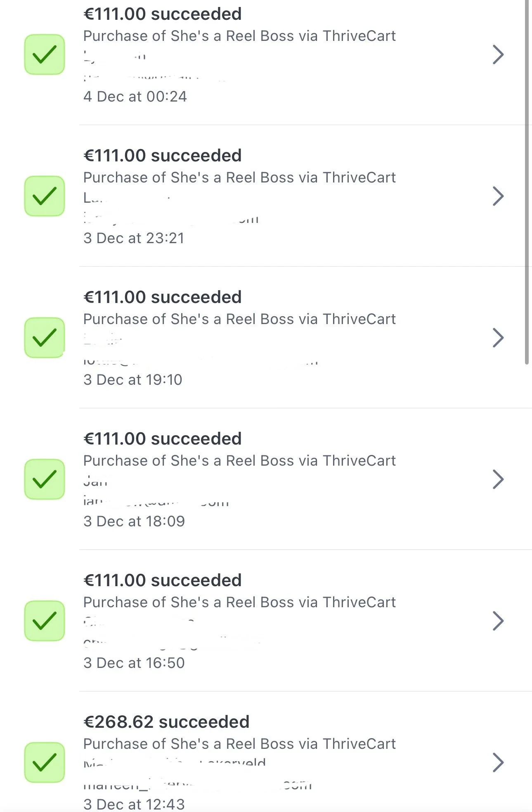This screenshot has height=812, width=532.
Task: Click the timestamp 3 Dec at 12:43
Action: pyautogui.click(x=134, y=804)
